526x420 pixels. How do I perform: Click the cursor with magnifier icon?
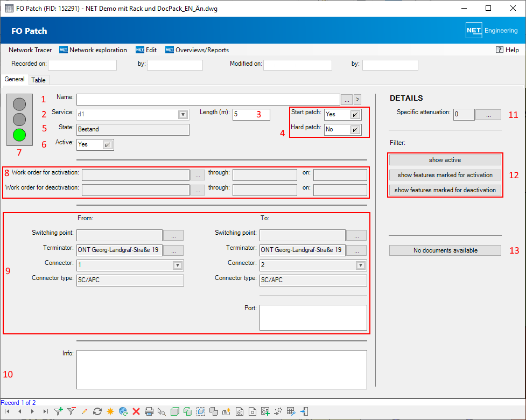162,411
